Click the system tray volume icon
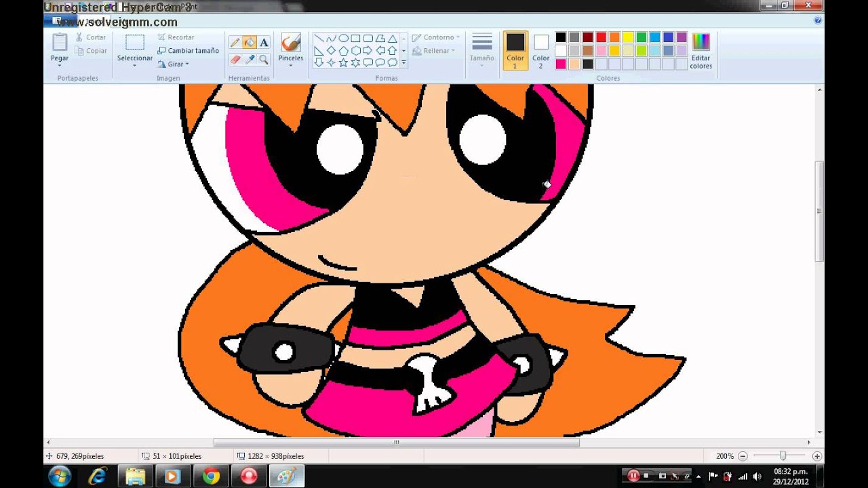868x488 pixels. [x=757, y=476]
